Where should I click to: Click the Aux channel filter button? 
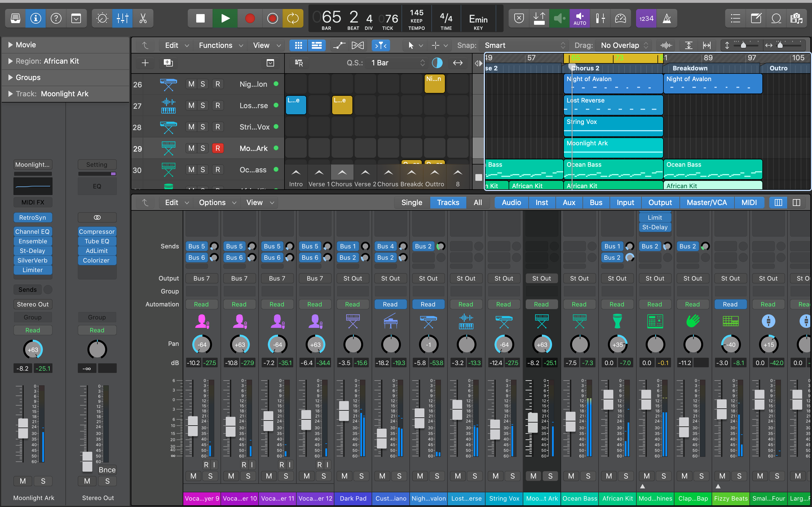569,203
